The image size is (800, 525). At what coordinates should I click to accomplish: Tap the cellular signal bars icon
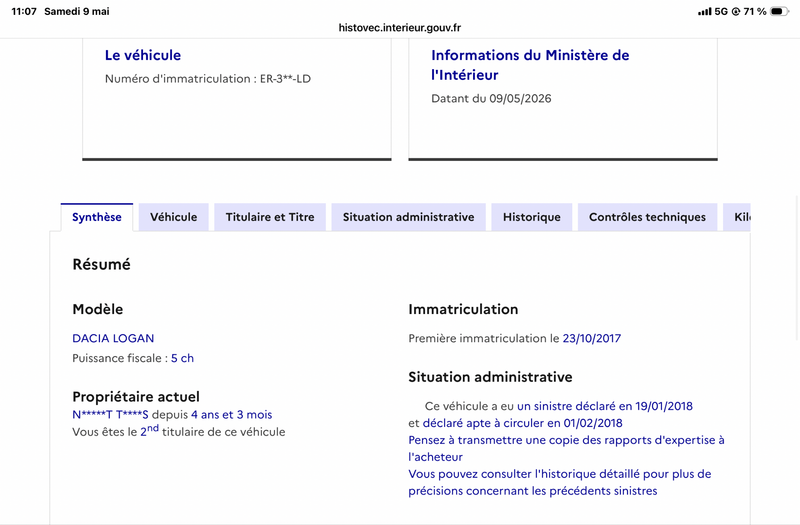tap(705, 11)
